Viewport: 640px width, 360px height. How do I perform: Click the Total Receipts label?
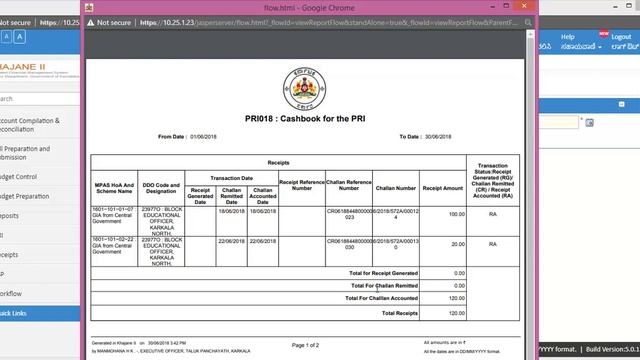[400, 313]
